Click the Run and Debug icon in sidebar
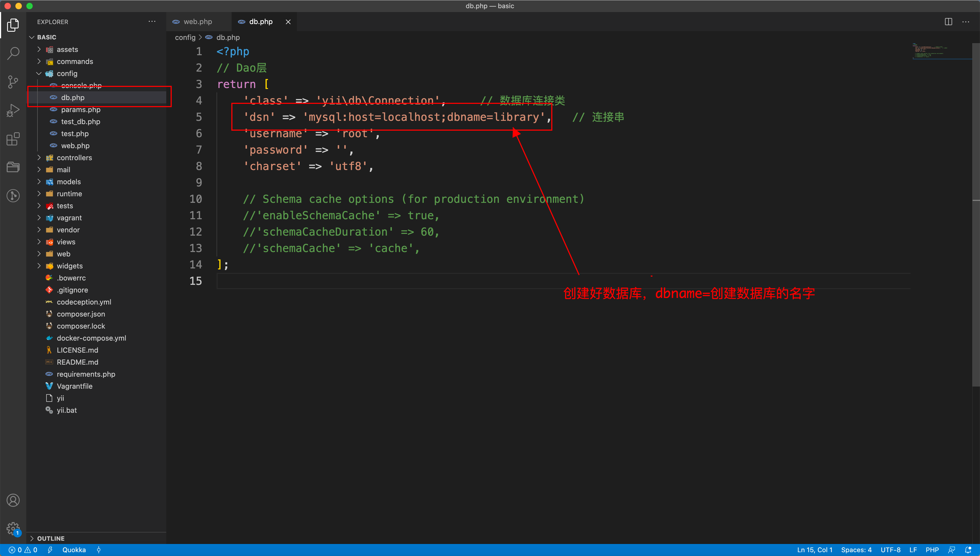Image resolution: width=980 pixels, height=556 pixels. point(13,110)
